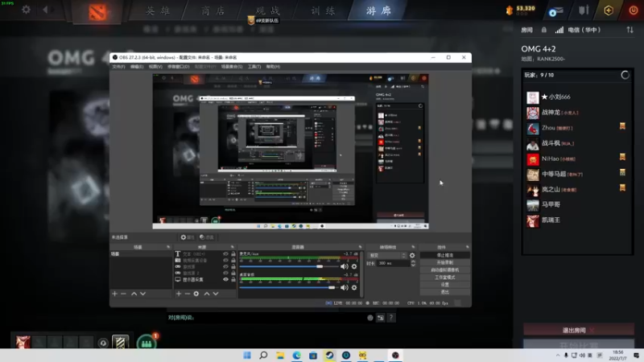
Task: Open the scene transition type dropdown
Action: [x=387, y=255]
